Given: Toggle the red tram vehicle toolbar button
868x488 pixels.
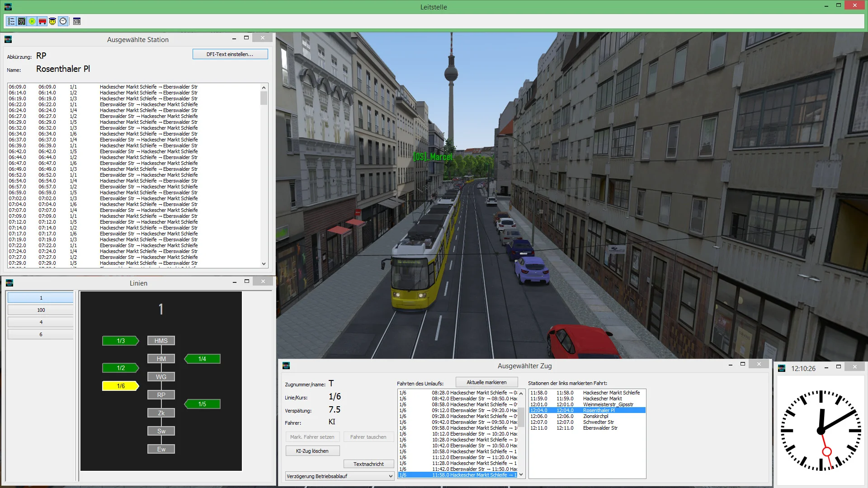Looking at the screenshot, I should click(42, 21).
